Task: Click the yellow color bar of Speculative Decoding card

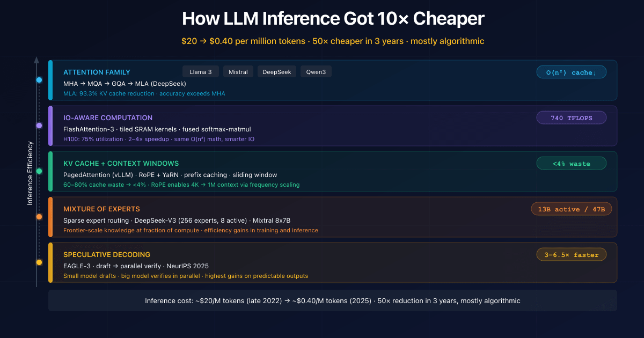Action: tap(50, 262)
